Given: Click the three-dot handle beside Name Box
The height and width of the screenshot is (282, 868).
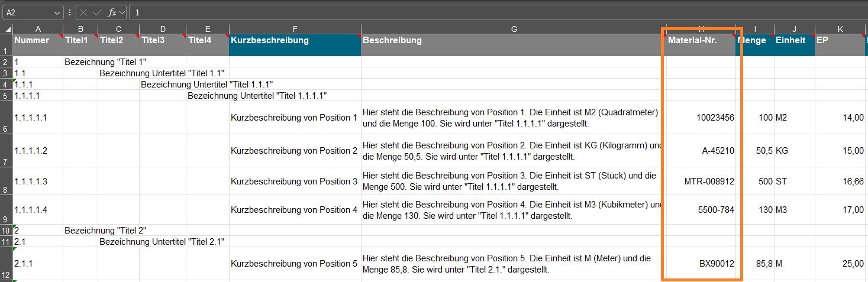Looking at the screenshot, I should pos(70,12).
